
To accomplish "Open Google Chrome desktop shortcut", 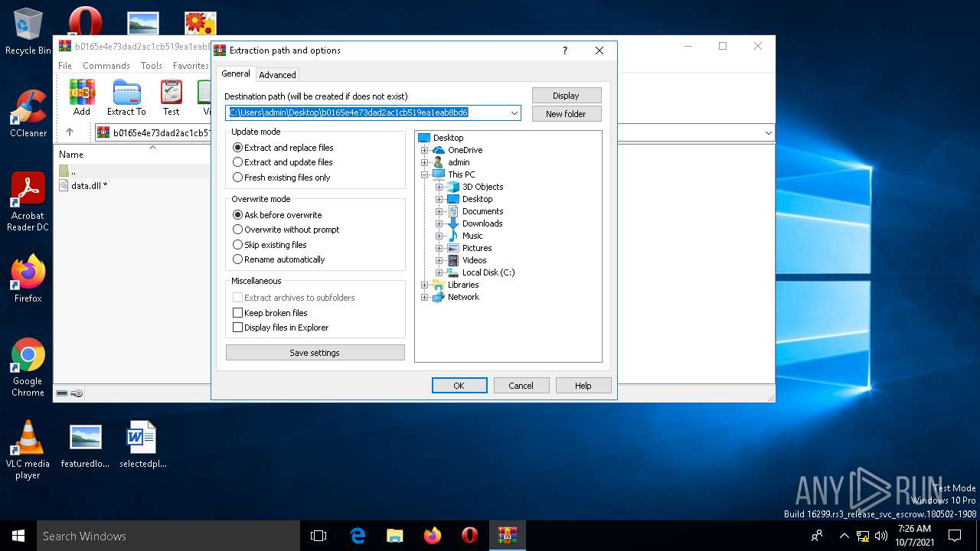I will pyautogui.click(x=28, y=367).
